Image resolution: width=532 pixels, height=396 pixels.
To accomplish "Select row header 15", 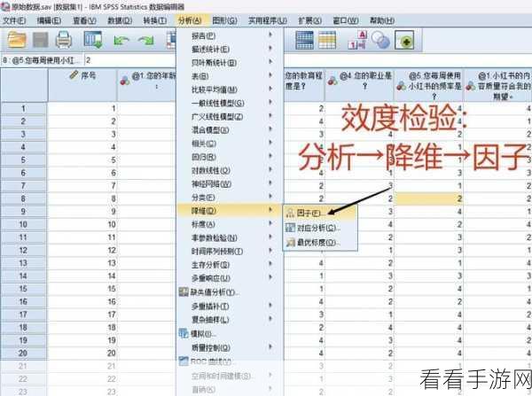I will point(23,289).
